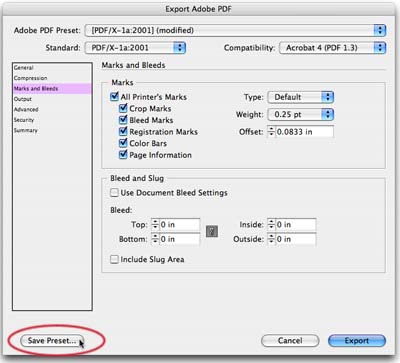Open the Standard PDF/X-1a:2001 dropdown
This screenshot has width=400, height=363.
click(x=135, y=48)
